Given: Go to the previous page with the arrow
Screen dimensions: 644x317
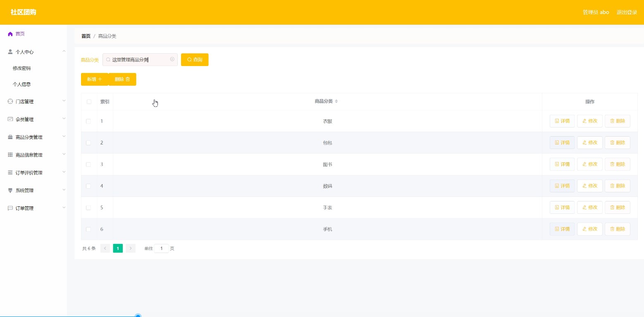Looking at the screenshot, I should (x=105, y=248).
